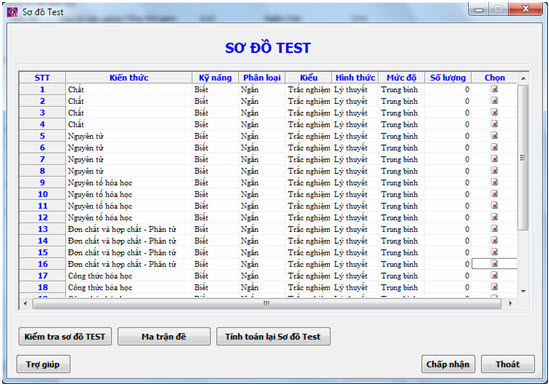Click Biết cell in row 8
Viewport: 549px width, 385px height.
(215, 171)
